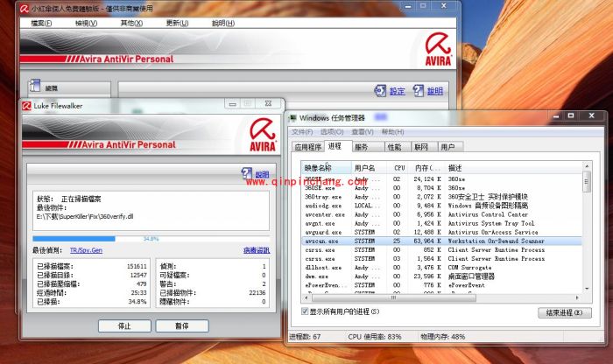The image size is (613, 364).
Task: Click the horizontal scrollbar left arrow in process list
Action: point(306,298)
